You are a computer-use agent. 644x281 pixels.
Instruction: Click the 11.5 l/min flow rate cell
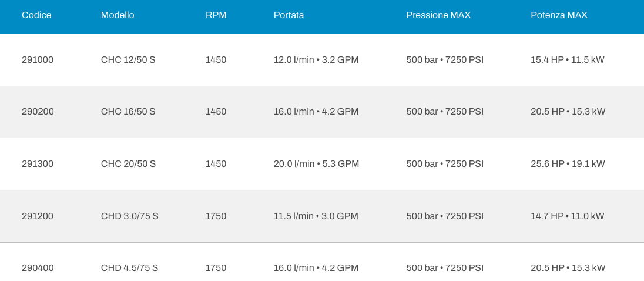click(316, 216)
